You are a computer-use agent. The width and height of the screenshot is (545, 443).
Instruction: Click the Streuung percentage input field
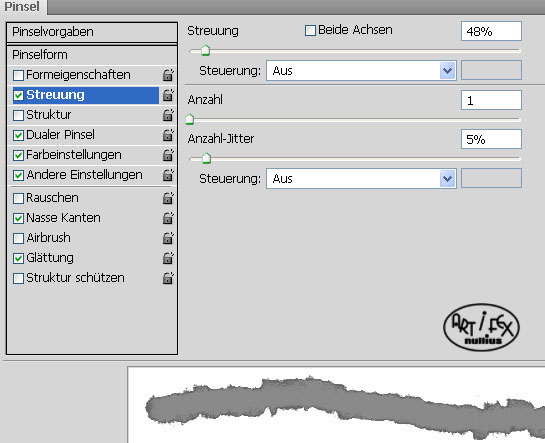[x=491, y=31]
